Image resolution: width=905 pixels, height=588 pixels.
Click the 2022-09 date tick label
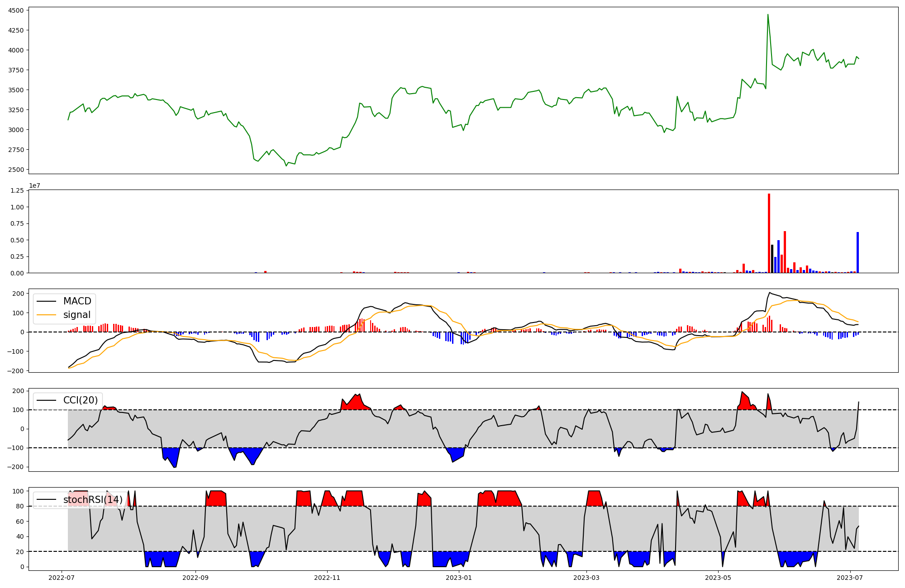click(x=195, y=578)
